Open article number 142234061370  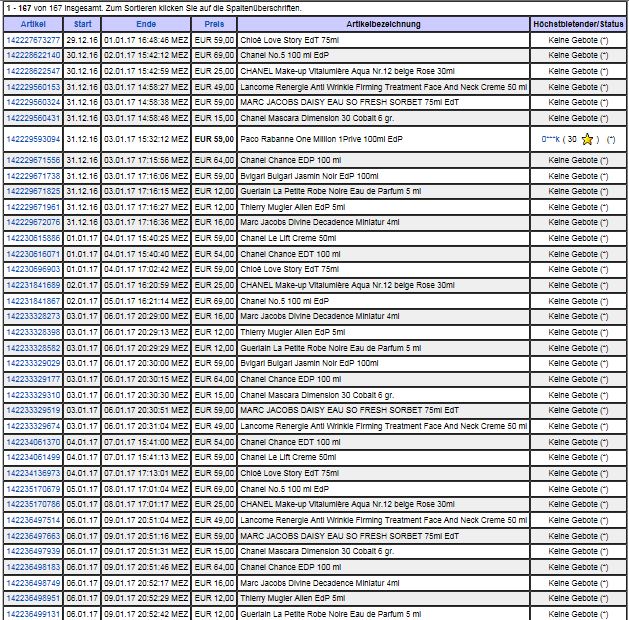pos(33,442)
